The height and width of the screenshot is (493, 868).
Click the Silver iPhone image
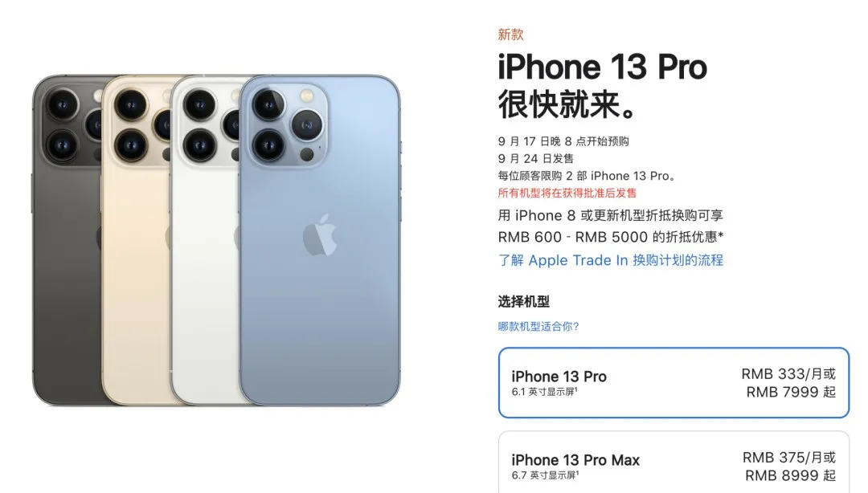click(205, 241)
